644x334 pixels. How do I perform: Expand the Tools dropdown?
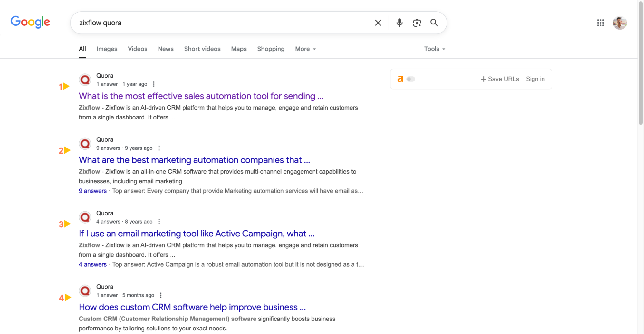434,49
